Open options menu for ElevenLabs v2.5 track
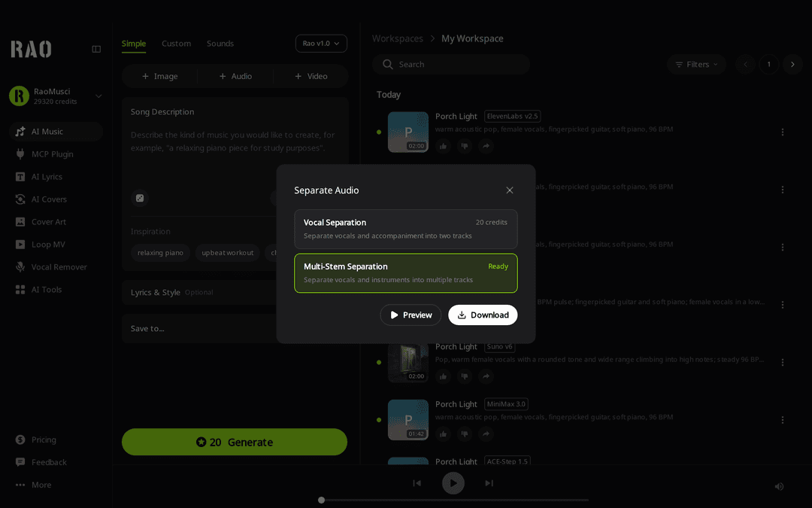Screen dimensions: 812x508 783,132
